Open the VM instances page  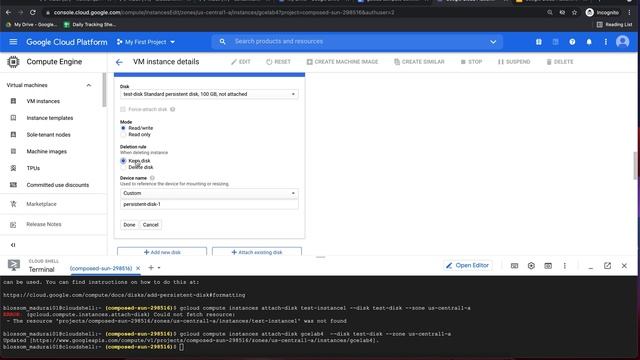pos(43,101)
